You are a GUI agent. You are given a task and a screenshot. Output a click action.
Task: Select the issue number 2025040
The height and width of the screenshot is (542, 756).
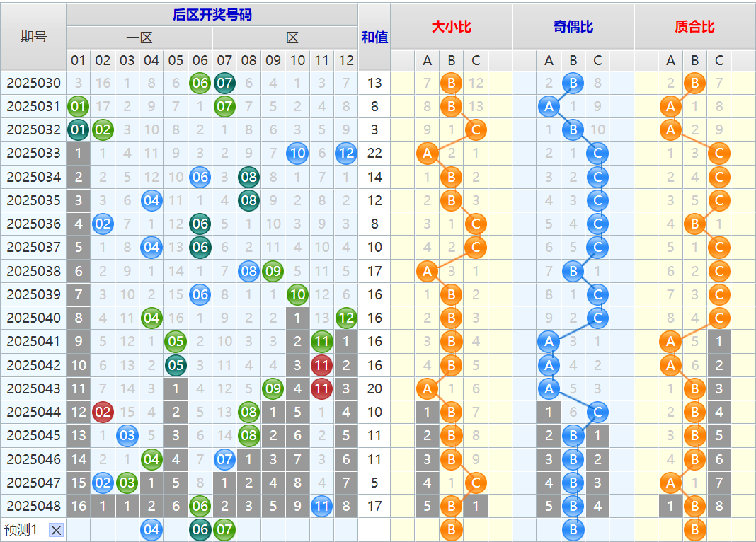point(33,318)
